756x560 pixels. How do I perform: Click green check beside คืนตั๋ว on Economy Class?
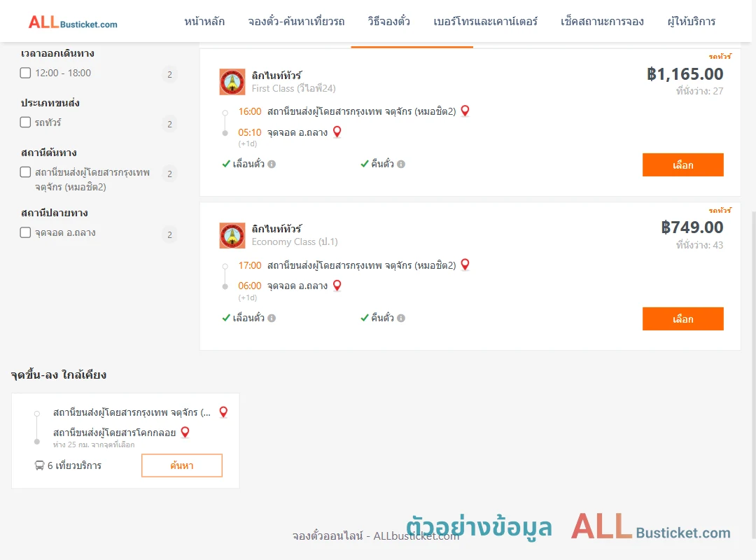[x=365, y=318]
